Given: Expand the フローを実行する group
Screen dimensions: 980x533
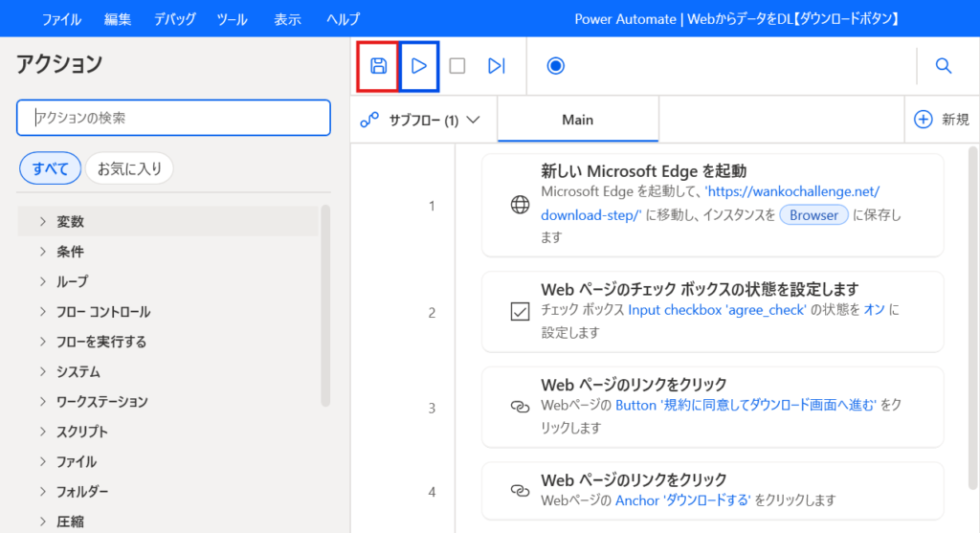Looking at the screenshot, I should tap(167, 342).
